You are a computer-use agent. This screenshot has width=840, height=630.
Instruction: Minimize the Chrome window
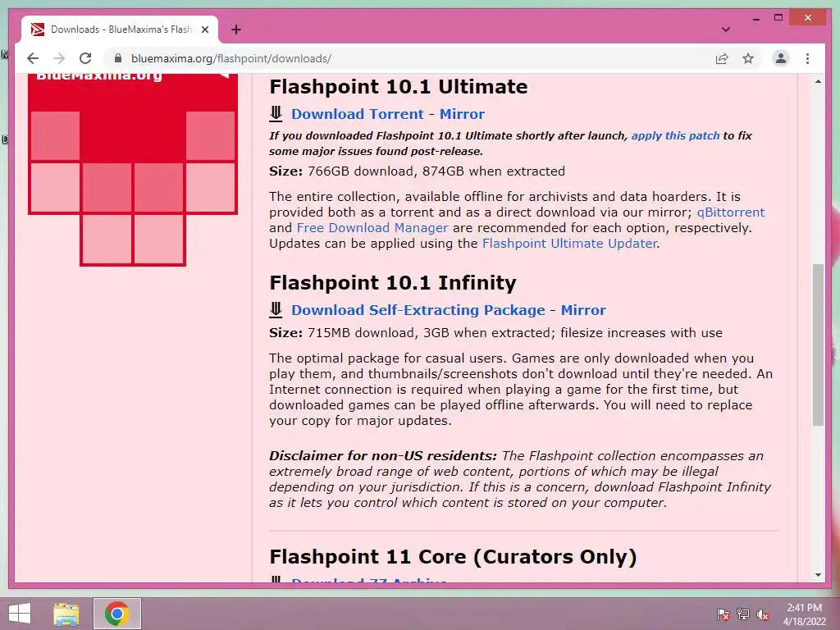756,18
